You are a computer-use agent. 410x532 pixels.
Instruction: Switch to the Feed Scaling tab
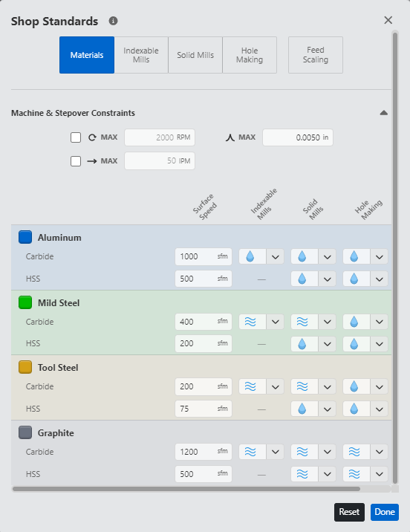[316, 55]
